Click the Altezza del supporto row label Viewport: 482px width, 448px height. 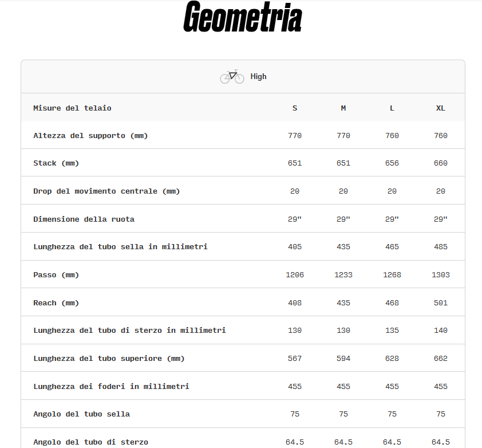click(x=90, y=136)
